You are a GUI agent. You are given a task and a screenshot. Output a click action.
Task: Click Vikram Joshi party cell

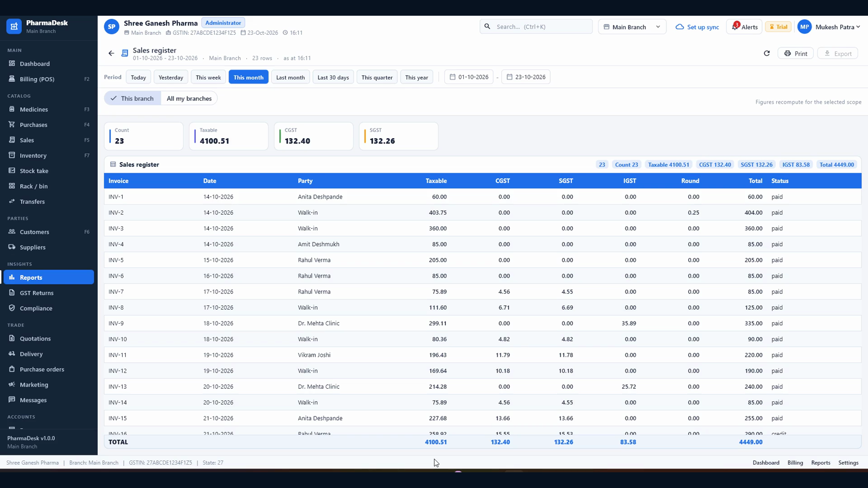click(314, 355)
